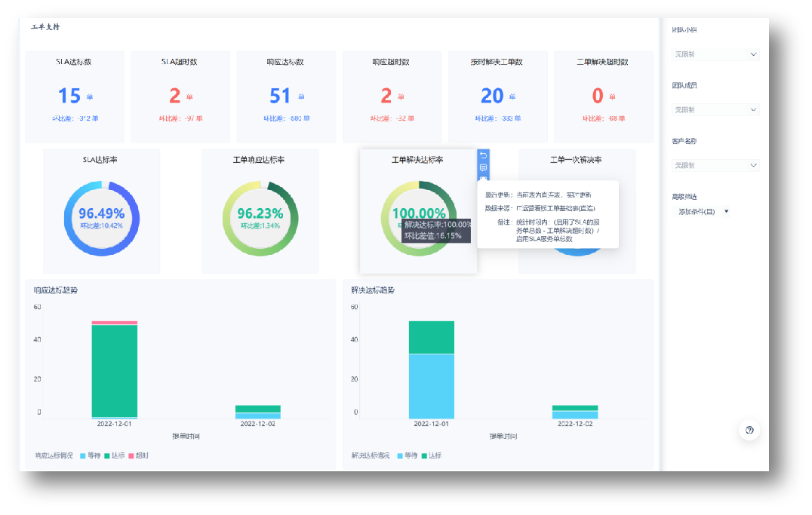The height and width of the screenshot is (515, 812).
Task: Click the 响应达标数 card showing 51
Action: (x=285, y=97)
